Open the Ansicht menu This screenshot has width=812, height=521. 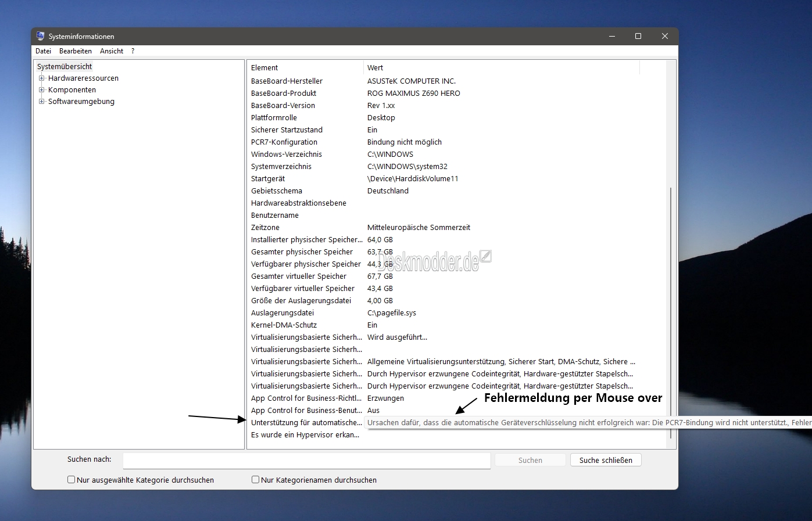point(112,51)
